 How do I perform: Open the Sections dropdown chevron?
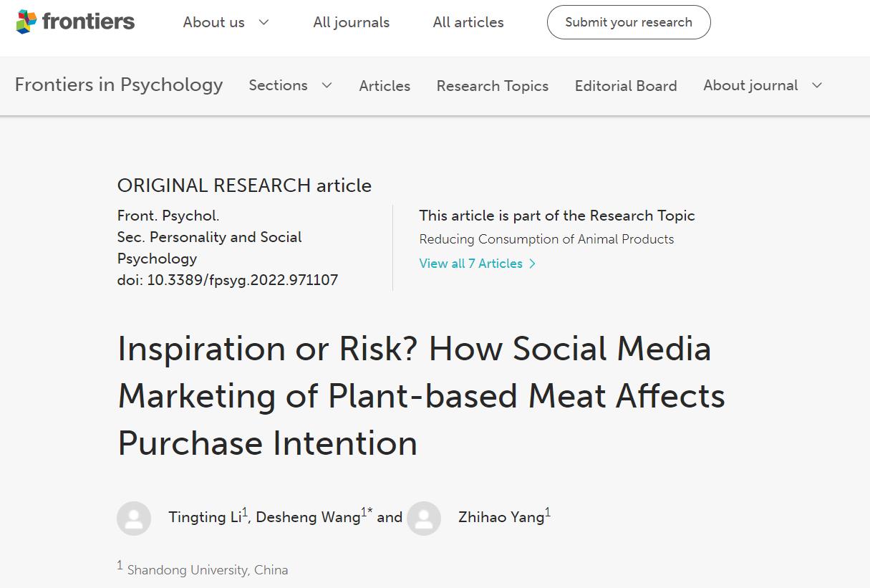tap(327, 85)
